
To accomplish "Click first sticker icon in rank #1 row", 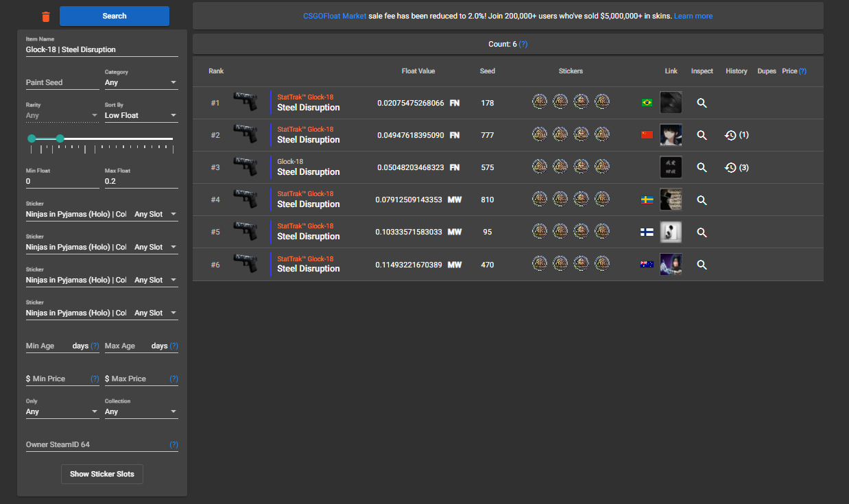I will [540, 102].
